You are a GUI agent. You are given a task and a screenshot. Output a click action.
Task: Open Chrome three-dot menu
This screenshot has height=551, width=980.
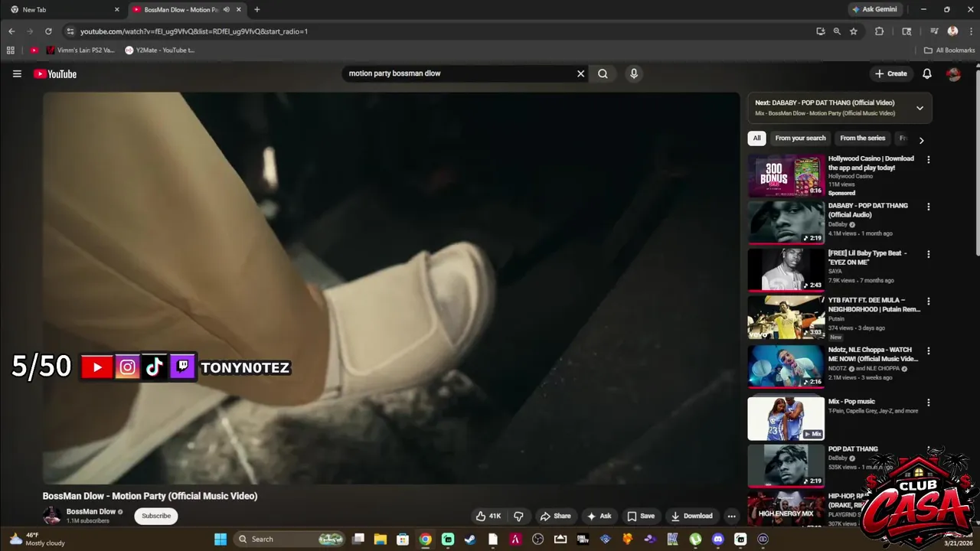969,31
